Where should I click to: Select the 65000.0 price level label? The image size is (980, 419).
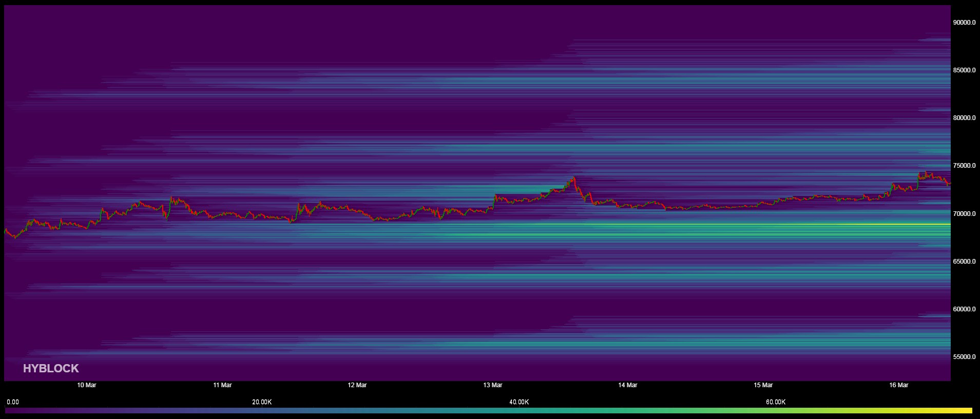pos(964,262)
